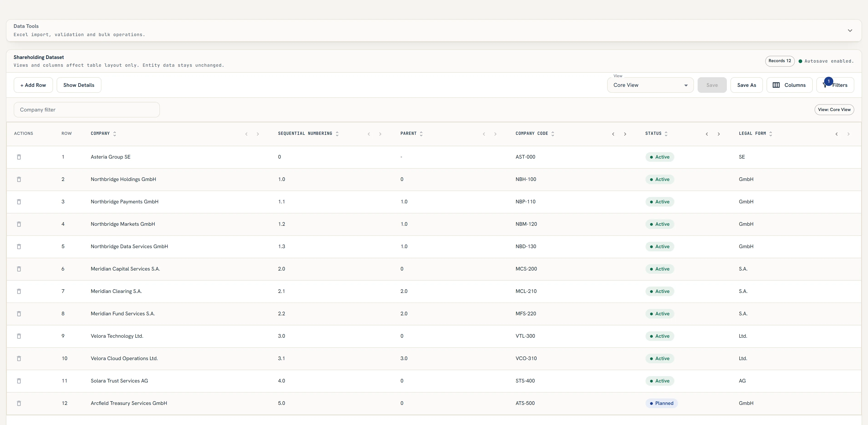Delete the Northbridge Markets GmbH row
868x425 pixels.
click(19, 224)
